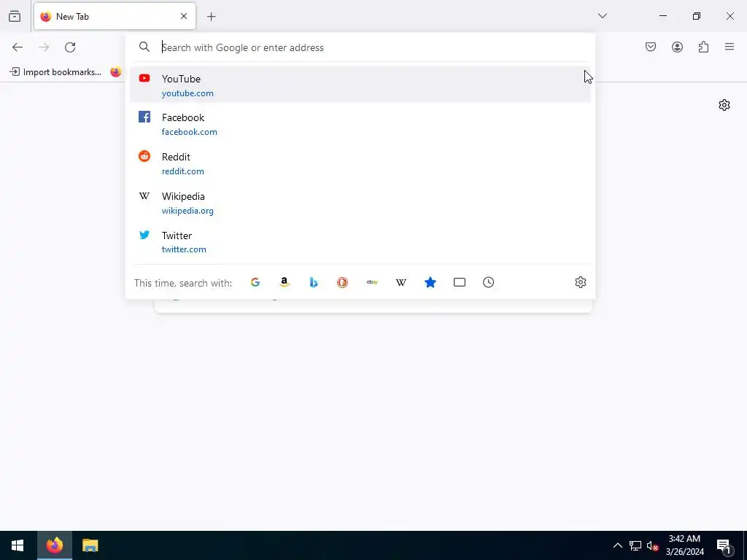
Task: Open the application hamburger menu
Action: point(729,47)
